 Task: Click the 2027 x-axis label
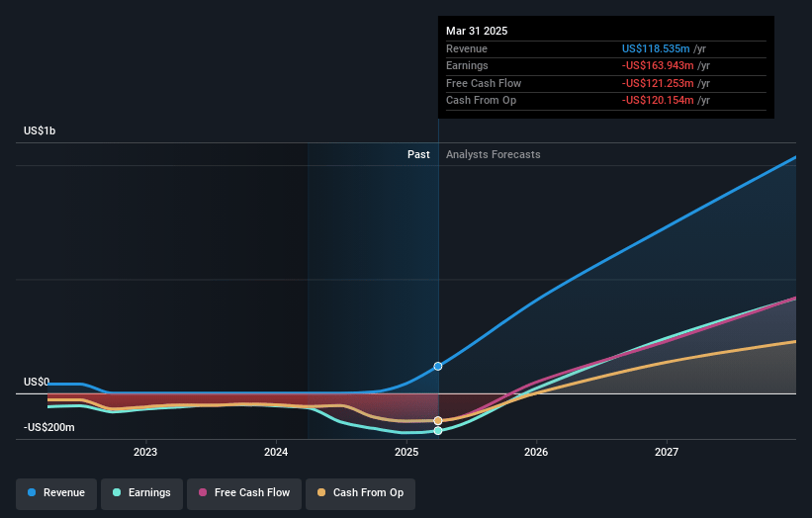click(667, 452)
